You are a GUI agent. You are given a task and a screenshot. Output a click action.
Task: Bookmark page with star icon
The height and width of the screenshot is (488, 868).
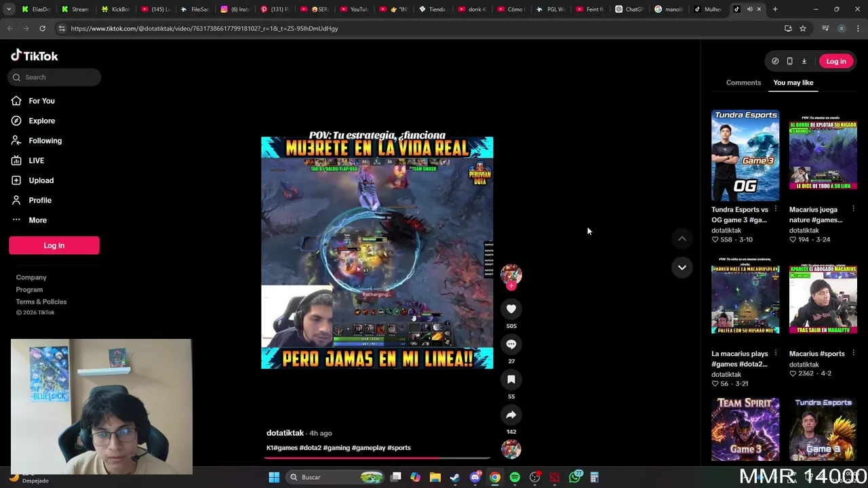click(x=803, y=28)
